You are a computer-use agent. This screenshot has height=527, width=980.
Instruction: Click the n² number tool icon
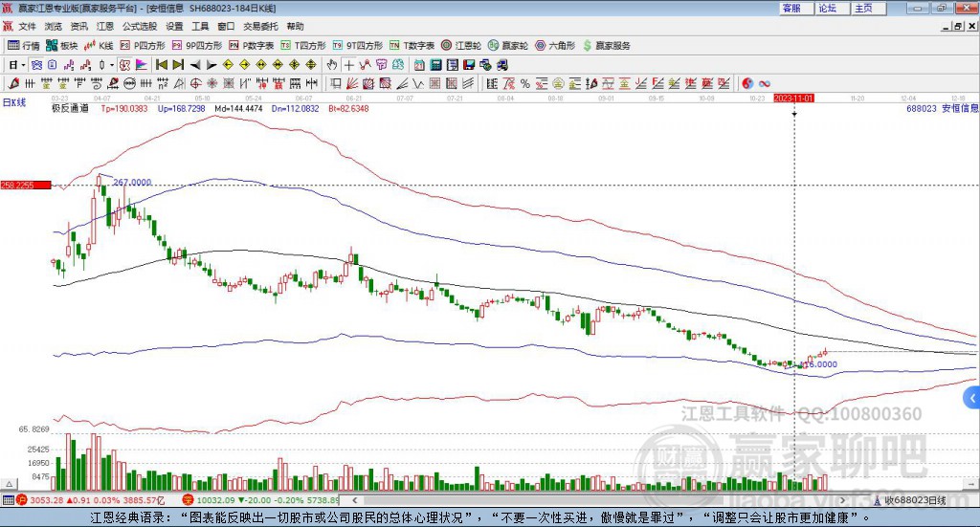click(x=163, y=83)
